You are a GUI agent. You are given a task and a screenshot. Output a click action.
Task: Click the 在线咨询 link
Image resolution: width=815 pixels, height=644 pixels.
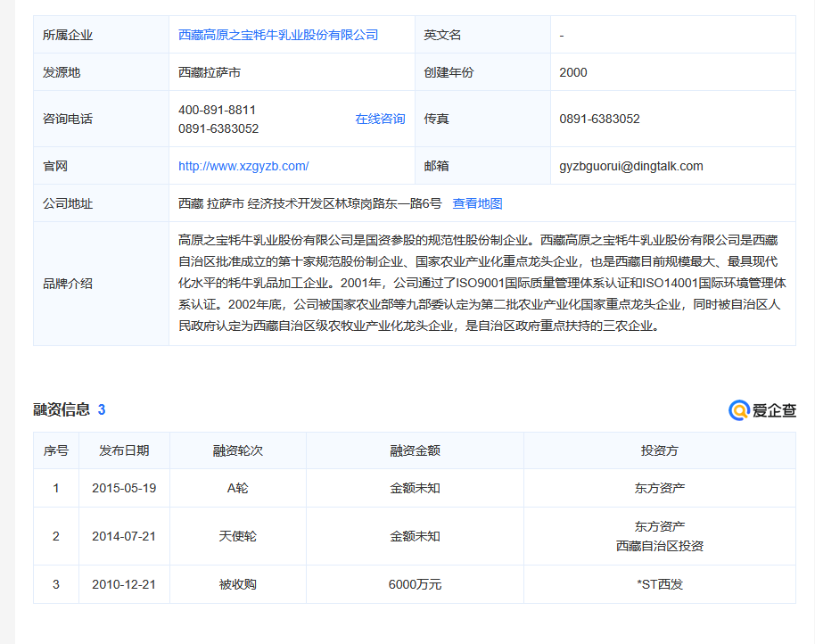(380, 119)
